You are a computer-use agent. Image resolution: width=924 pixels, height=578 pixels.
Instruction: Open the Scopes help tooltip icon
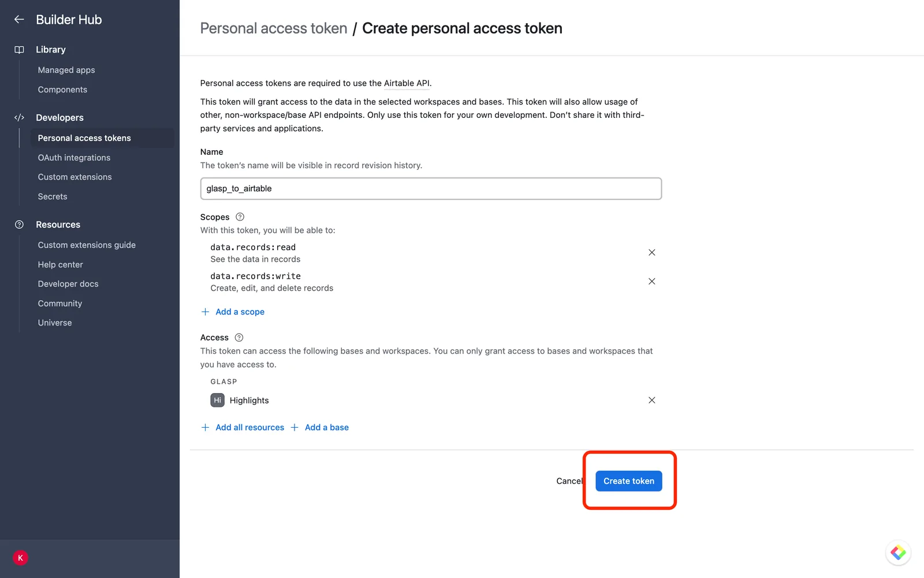click(240, 217)
